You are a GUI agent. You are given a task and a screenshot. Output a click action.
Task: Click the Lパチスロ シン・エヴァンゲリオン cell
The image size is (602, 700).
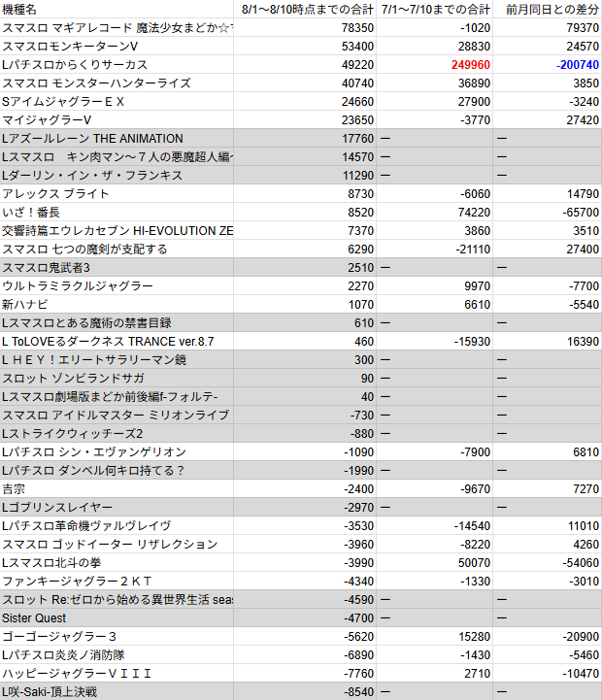[117, 451]
